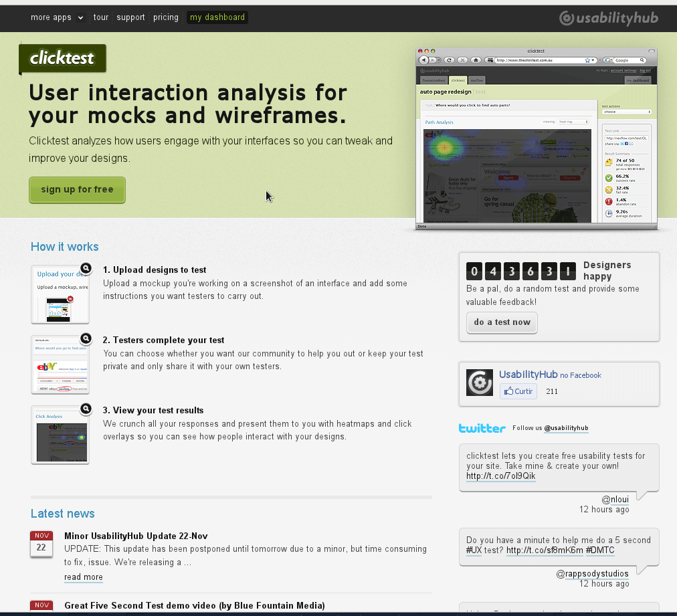
Task: Click the Twitter logo
Action: pyautogui.click(x=482, y=428)
